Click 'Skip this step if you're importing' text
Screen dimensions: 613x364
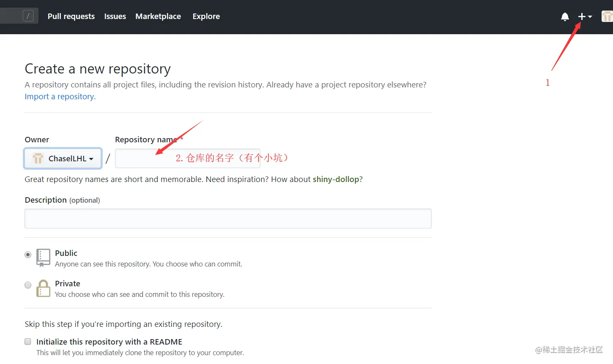(x=123, y=324)
